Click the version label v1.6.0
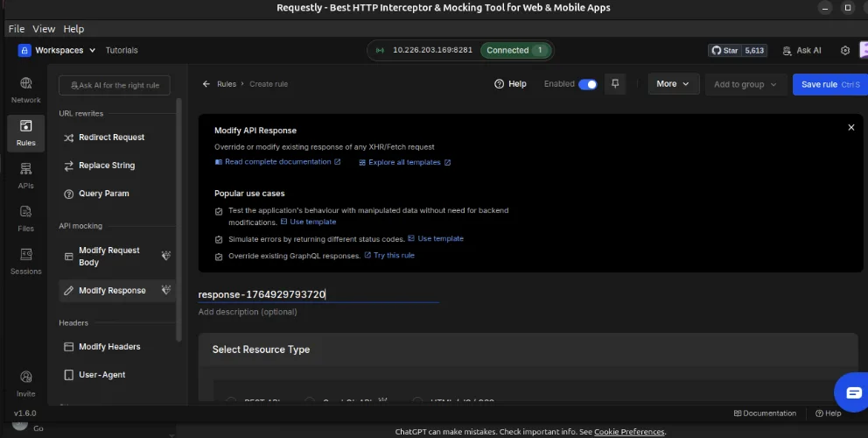 [x=24, y=413]
